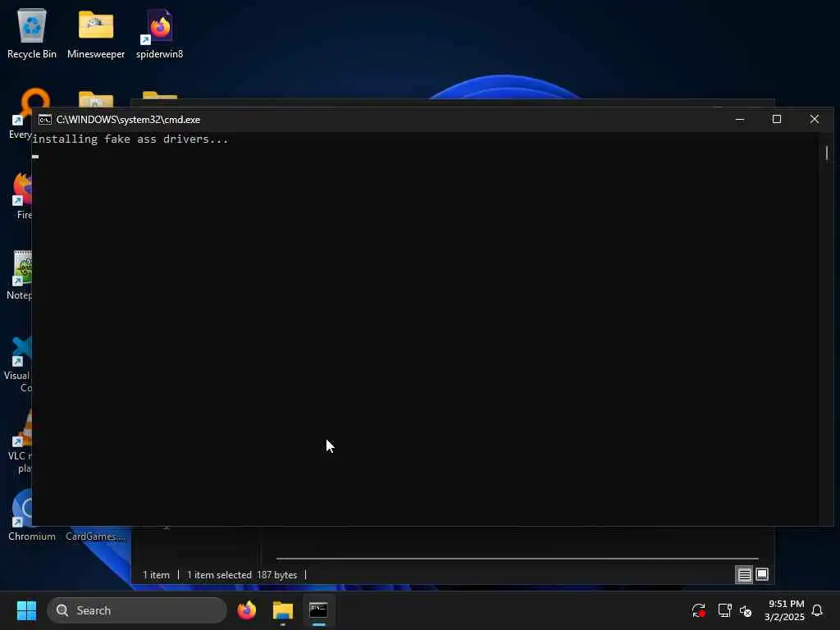This screenshot has width=840, height=630.
Task: Open the Recycle Bin desktop icon
Action: click(32, 34)
